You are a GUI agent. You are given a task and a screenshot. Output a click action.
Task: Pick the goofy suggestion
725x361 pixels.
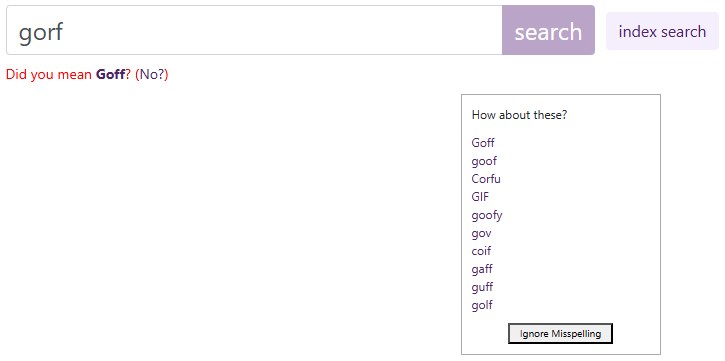[486, 215]
